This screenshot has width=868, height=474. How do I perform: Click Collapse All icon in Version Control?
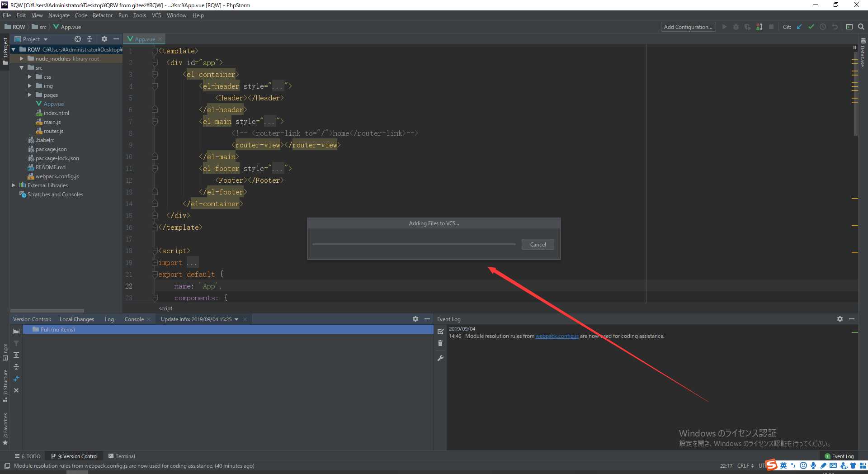16,367
